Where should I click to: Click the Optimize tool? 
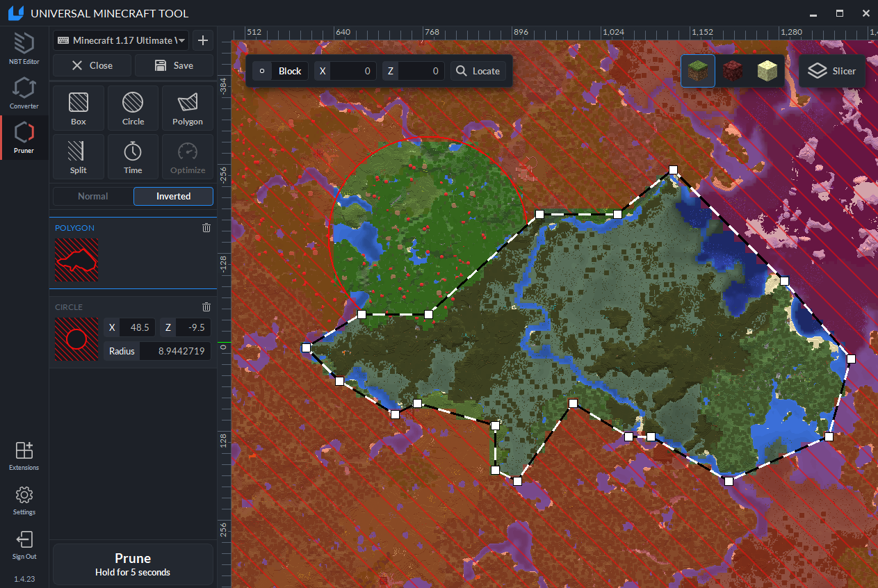click(x=188, y=157)
